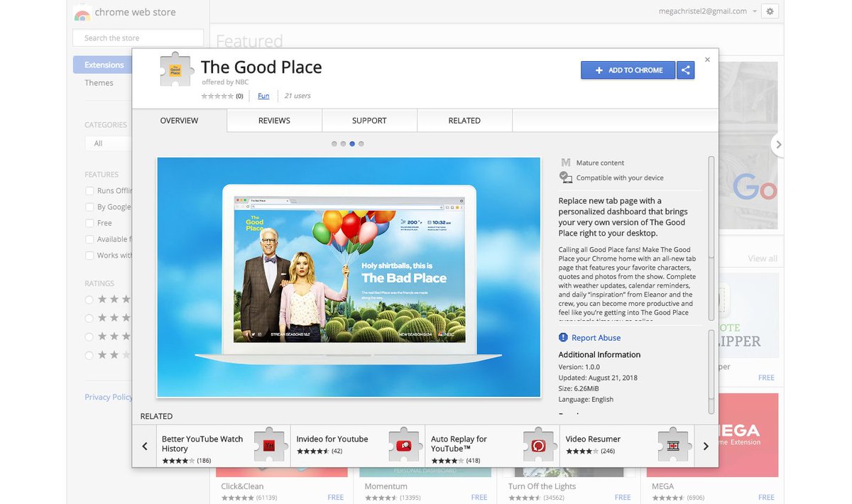This screenshot has width=852, height=504.
Task: Open Better YouTube Watch History title
Action: pyautogui.click(x=202, y=444)
